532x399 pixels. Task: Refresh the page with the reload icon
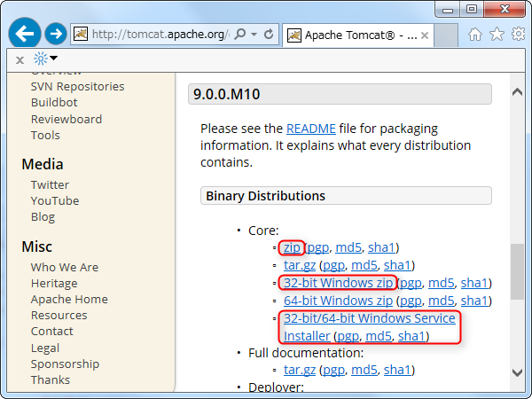pos(269,34)
